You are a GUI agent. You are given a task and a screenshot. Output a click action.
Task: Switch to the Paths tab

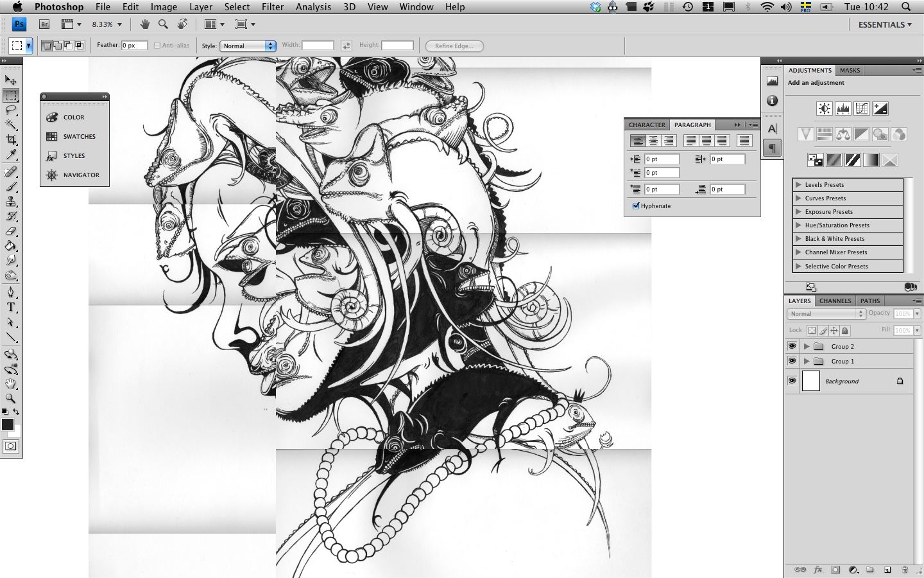coord(870,301)
